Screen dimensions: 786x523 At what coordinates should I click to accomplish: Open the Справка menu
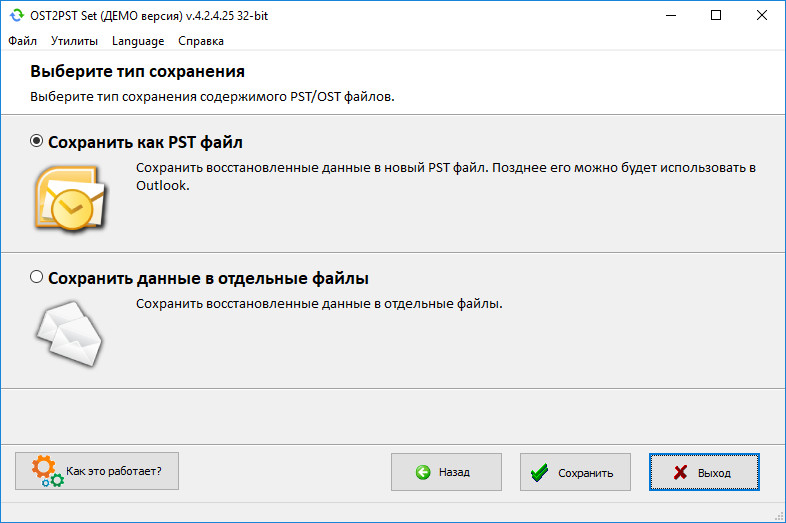201,41
